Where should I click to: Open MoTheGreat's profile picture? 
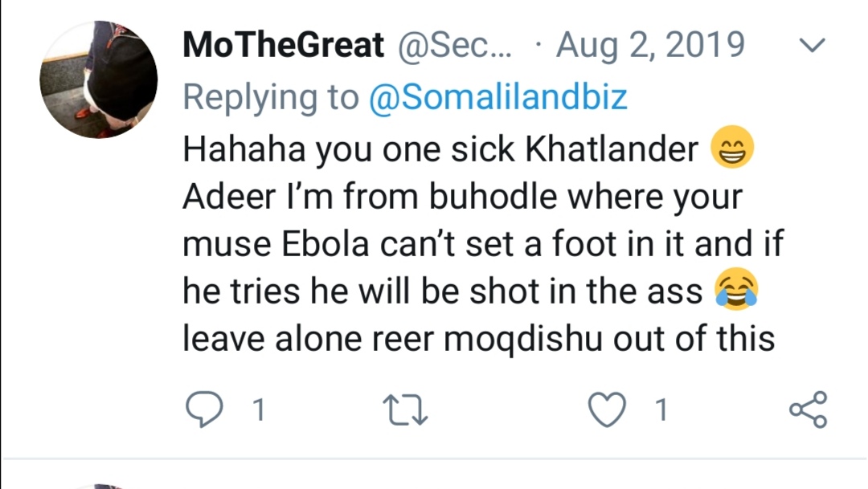click(x=99, y=79)
